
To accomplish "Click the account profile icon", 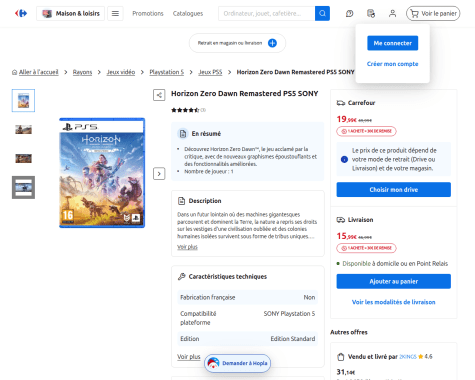I will tap(392, 13).
